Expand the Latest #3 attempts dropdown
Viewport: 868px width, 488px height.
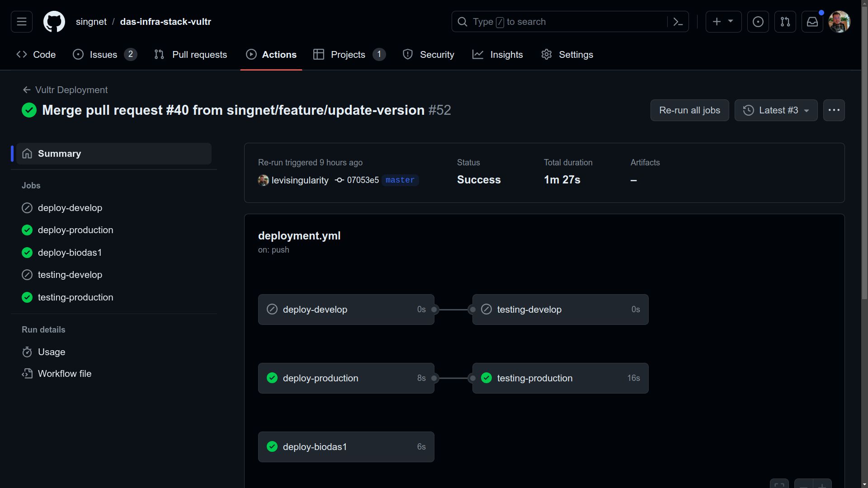(x=776, y=110)
